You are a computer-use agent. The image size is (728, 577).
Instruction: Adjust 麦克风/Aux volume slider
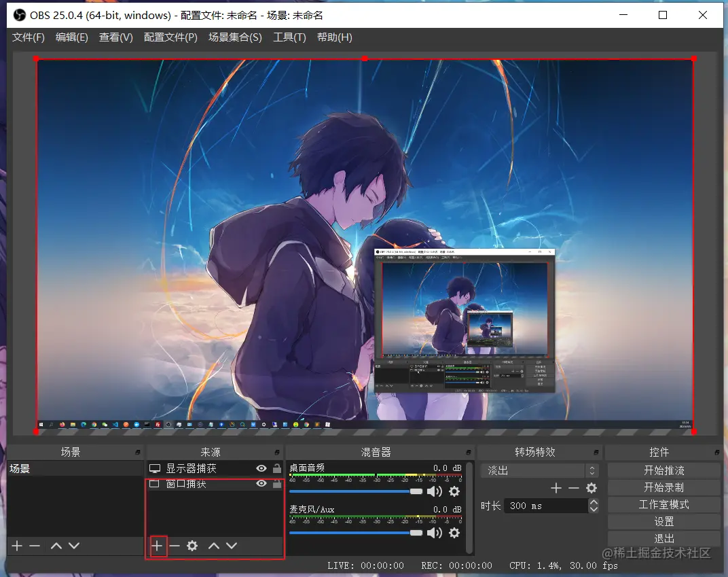point(356,533)
